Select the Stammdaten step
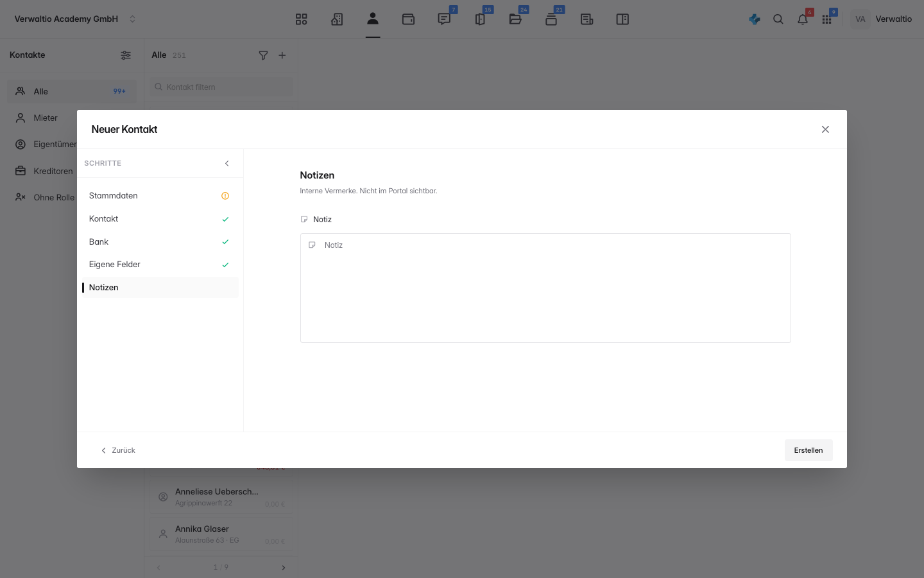 [x=160, y=196]
